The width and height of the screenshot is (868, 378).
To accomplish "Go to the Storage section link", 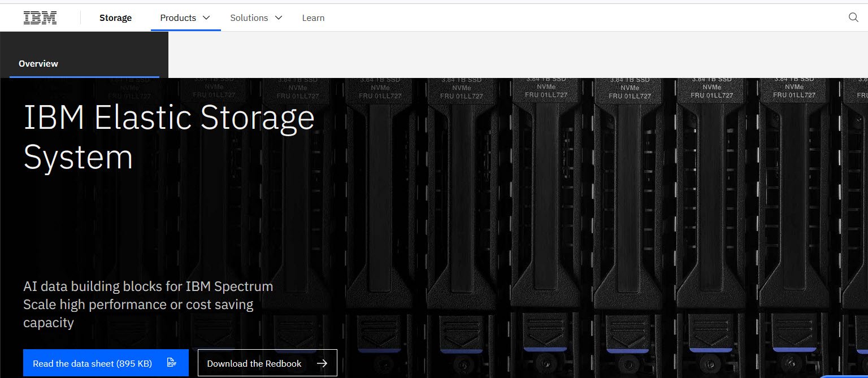I will (115, 18).
